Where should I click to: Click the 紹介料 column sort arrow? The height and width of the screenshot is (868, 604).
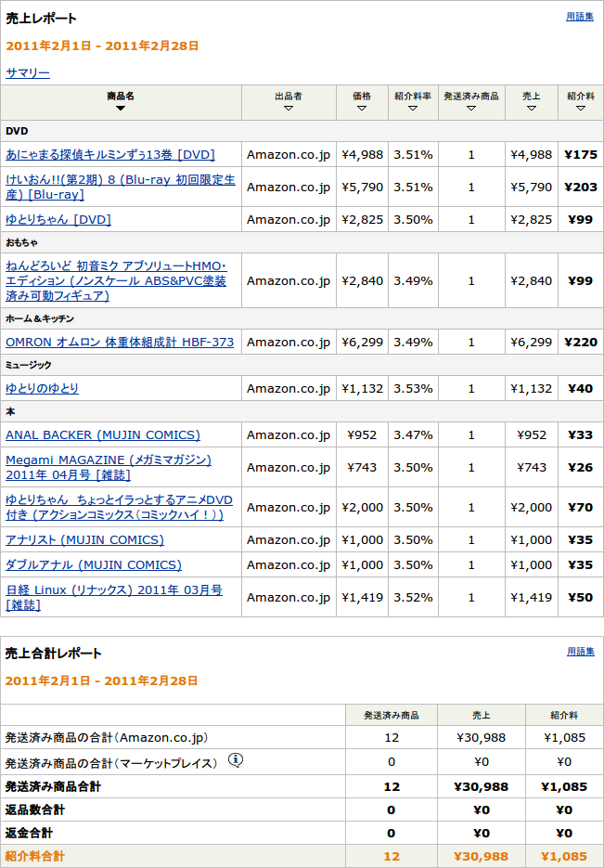pyautogui.click(x=580, y=109)
